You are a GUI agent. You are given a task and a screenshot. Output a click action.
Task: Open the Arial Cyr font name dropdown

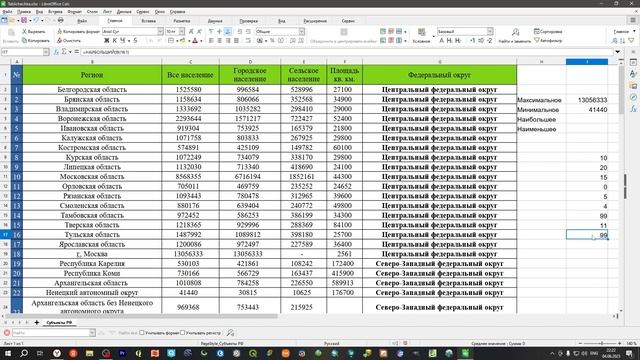tap(160, 31)
